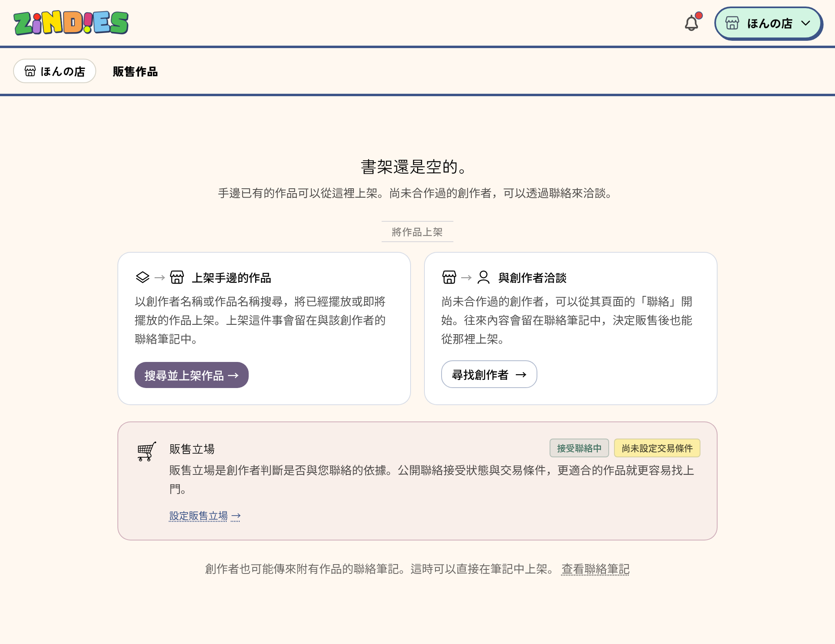Open the notifications bell

pyautogui.click(x=692, y=23)
